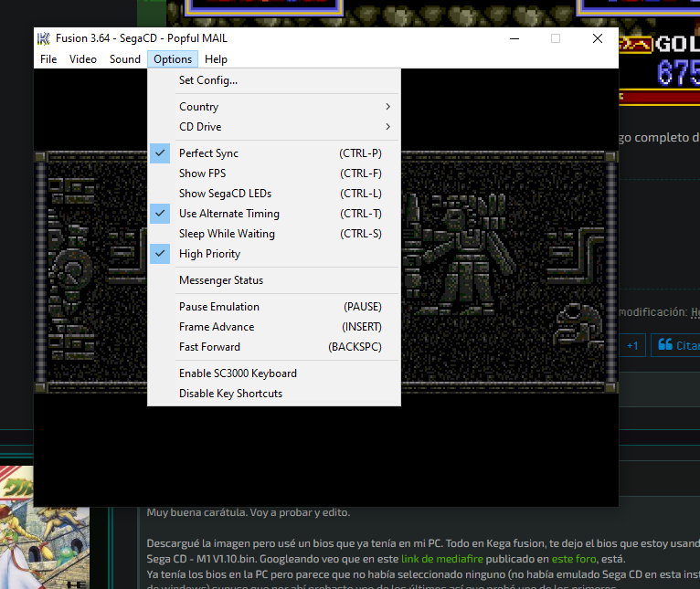Open the 'este foro' link in post
700x589 pixels.
pos(574,559)
